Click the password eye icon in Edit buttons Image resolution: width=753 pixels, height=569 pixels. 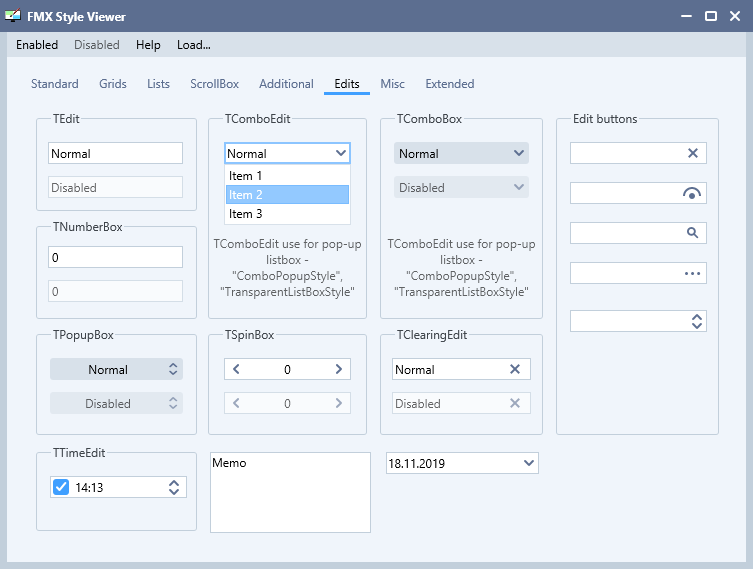[692, 194]
